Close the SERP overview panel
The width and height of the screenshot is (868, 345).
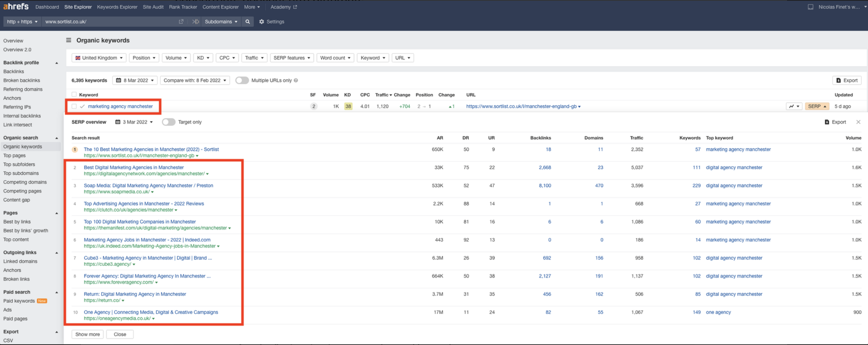tap(858, 122)
